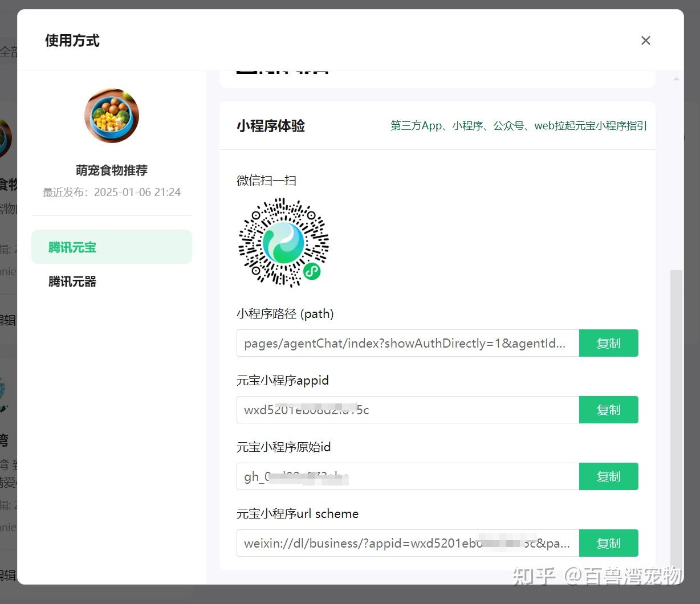This screenshot has width=700, height=604.
Task: Copy the 元宝小程序appid value
Action: click(608, 410)
